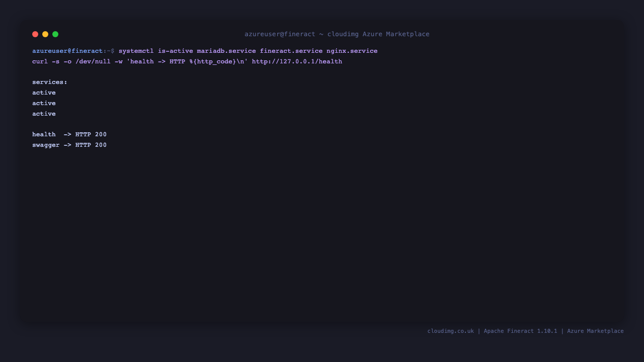The height and width of the screenshot is (362, 644).
Task: Click 'fineract.service' in the command line
Action: 291,51
